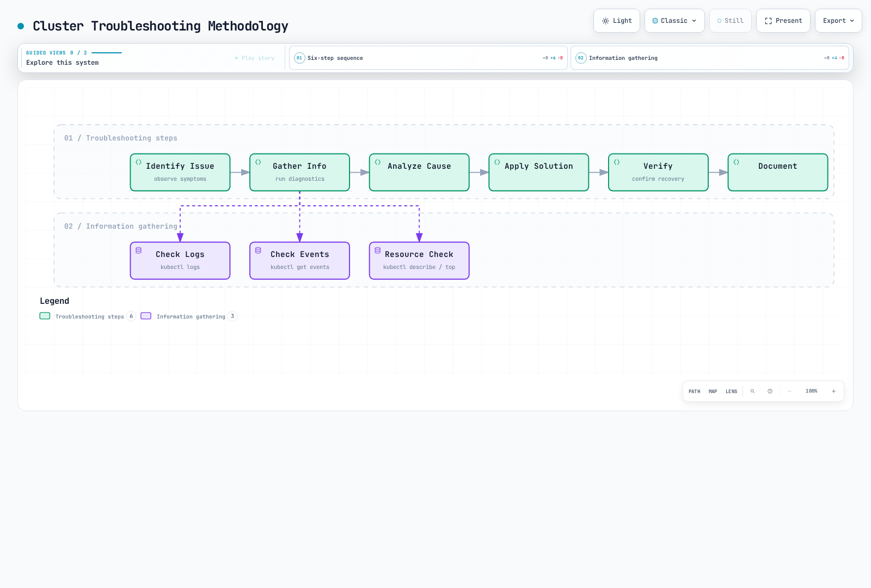Click the purple Information gathering legend swatch
The width and height of the screenshot is (871, 588).
(x=146, y=316)
